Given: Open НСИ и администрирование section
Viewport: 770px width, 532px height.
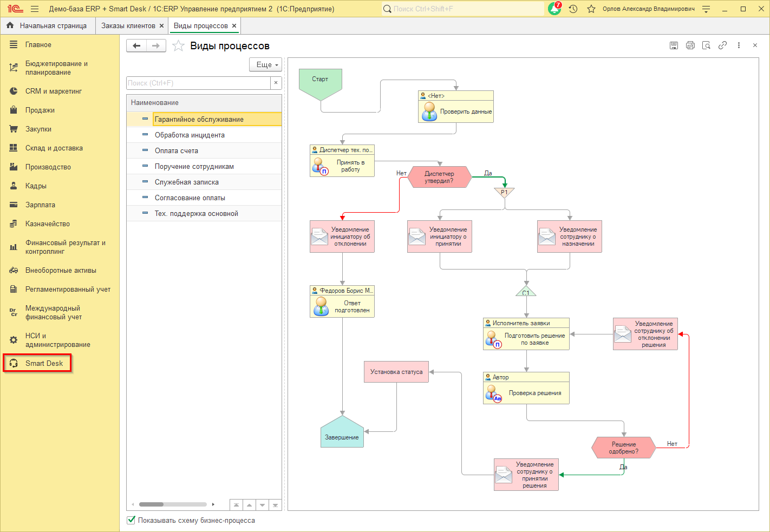Looking at the screenshot, I should coord(60,340).
